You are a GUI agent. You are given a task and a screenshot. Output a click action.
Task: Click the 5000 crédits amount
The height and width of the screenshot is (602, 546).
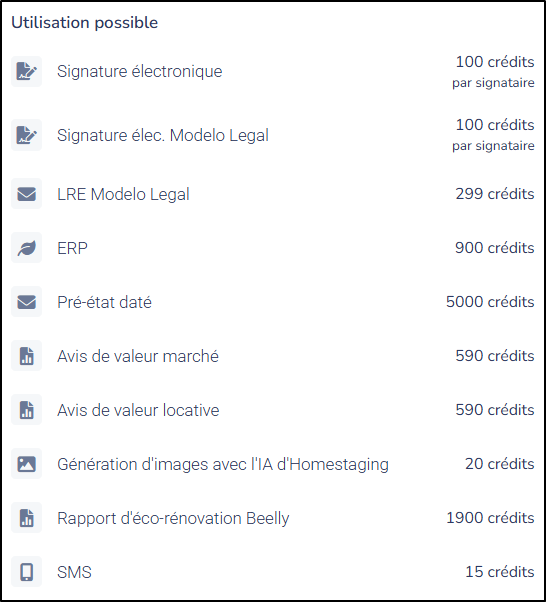pyautogui.click(x=490, y=302)
